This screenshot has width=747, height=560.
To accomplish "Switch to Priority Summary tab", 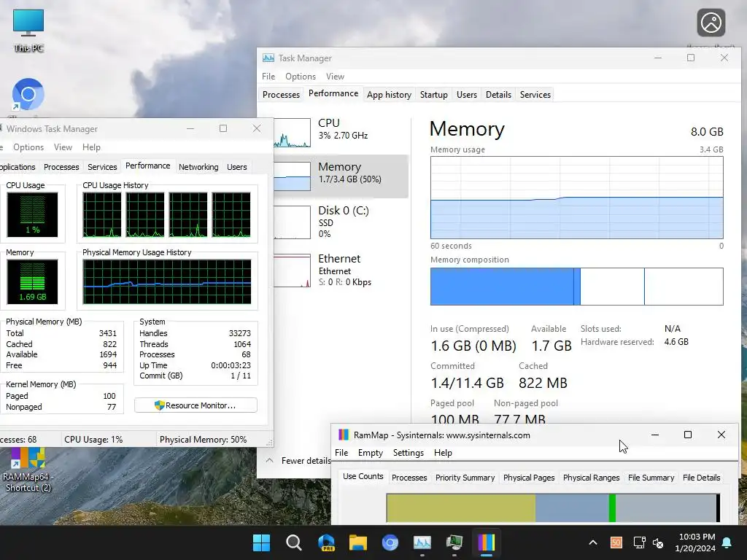I will tap(465, 478).
